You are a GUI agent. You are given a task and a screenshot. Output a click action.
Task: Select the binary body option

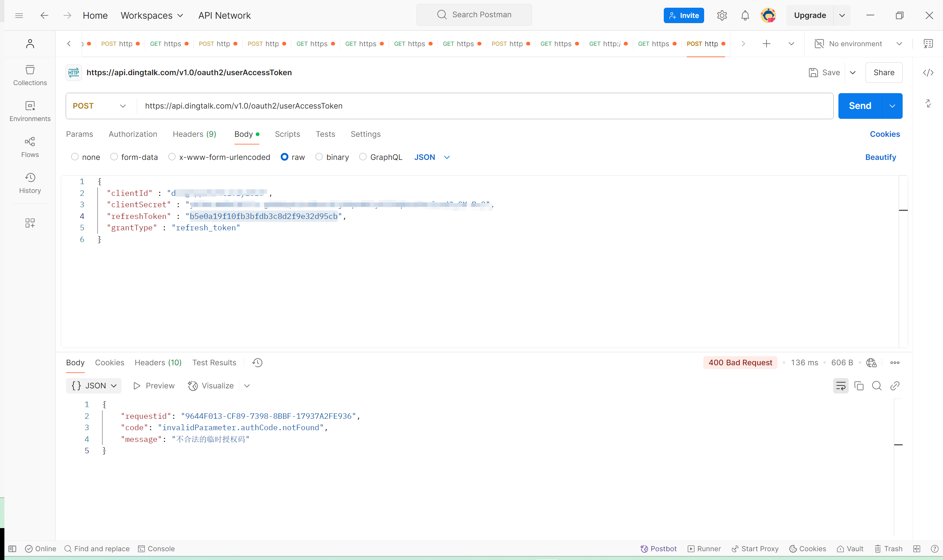coord(319,157)
